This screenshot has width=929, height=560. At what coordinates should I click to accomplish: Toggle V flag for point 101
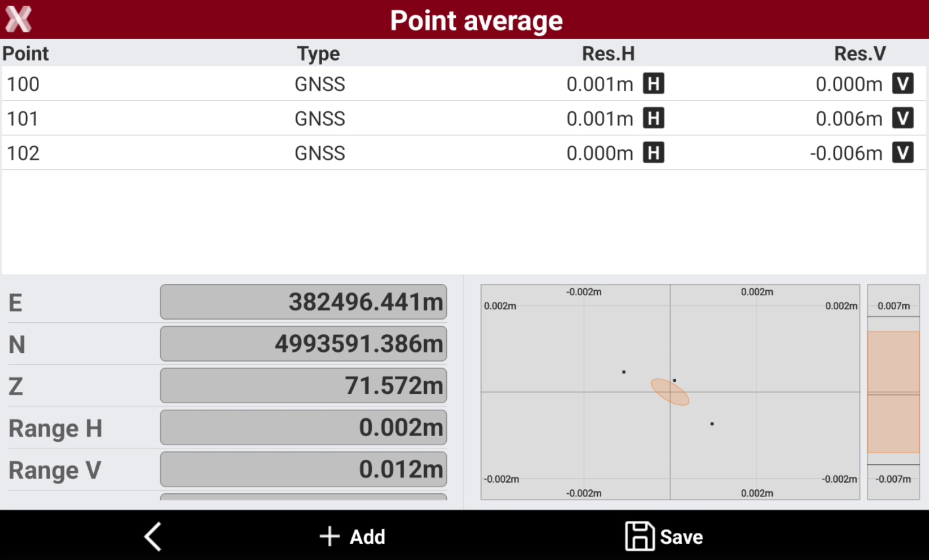pos(903,119)
